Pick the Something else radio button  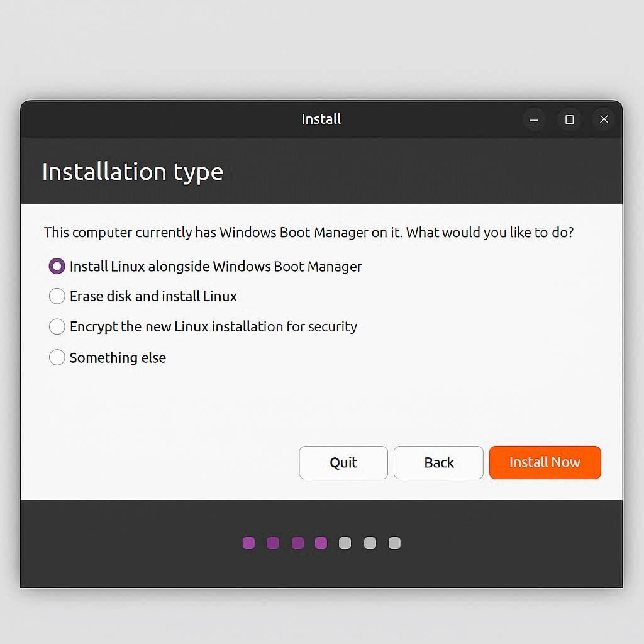pos(57,358)
